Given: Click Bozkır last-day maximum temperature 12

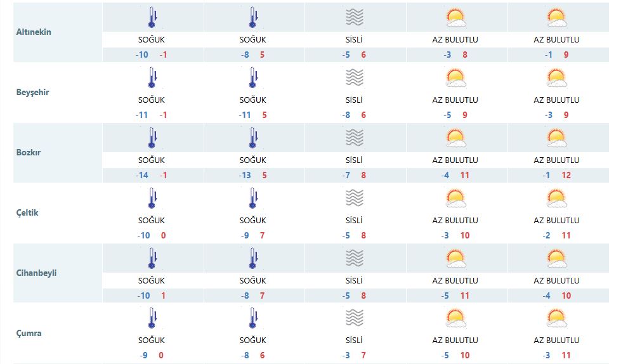Looking at the screenshot, I should coord(566,175).
